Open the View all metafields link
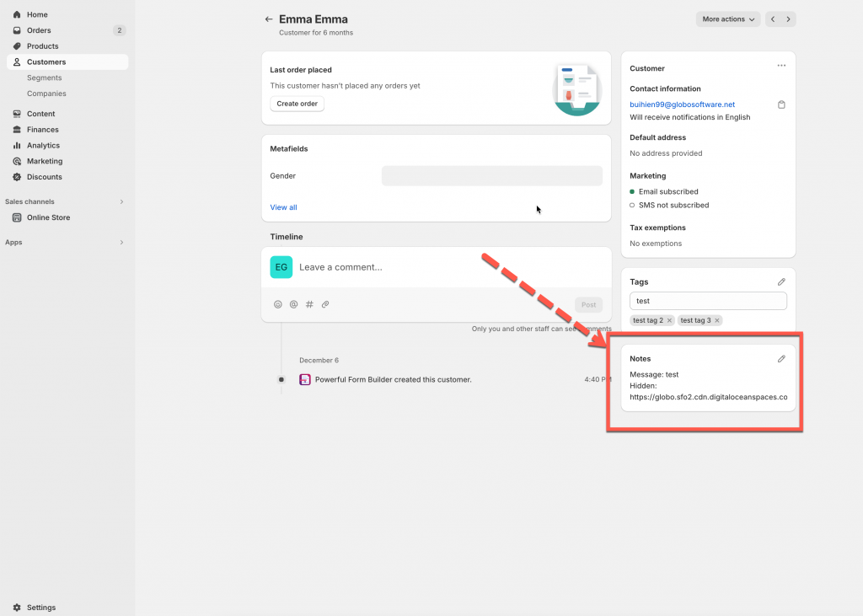 [283, 207]
